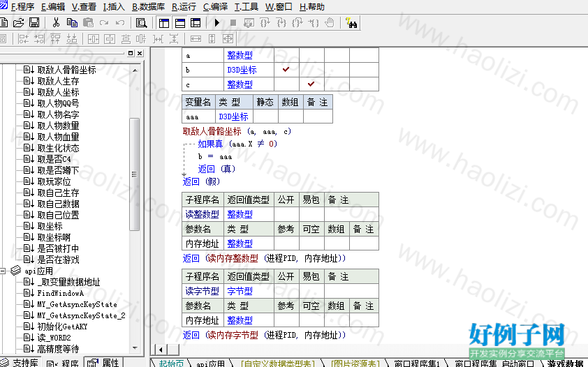The height and width of the screenshot is (367, 588).
Task: Click the make-same-size icon
Action: [228, 38]
